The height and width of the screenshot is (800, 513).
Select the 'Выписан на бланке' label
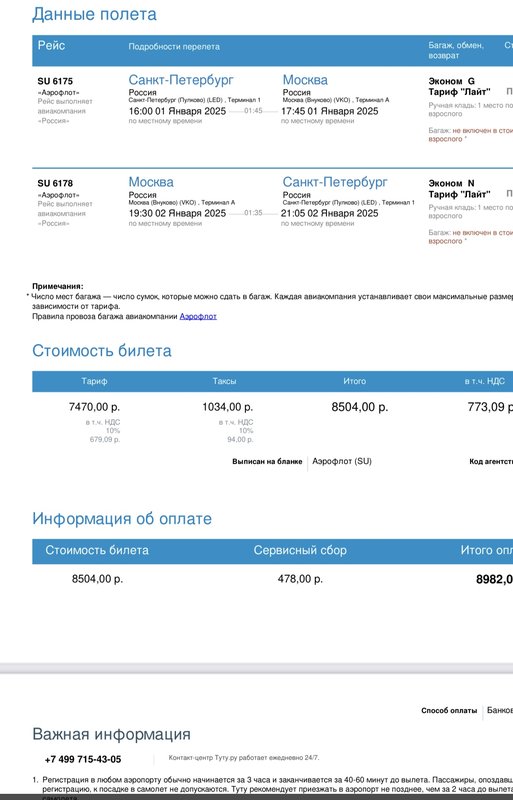click(267, 462)
